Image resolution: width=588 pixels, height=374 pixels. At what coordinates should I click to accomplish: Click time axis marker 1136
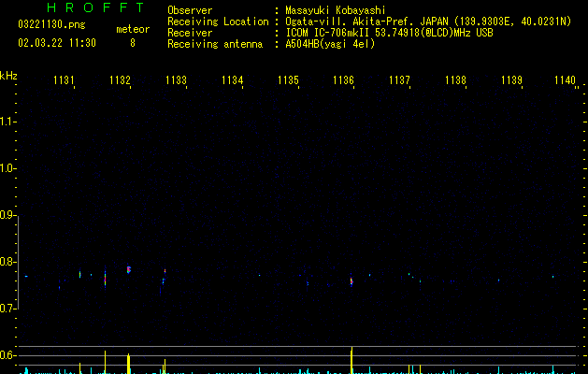tap(343, 79)
